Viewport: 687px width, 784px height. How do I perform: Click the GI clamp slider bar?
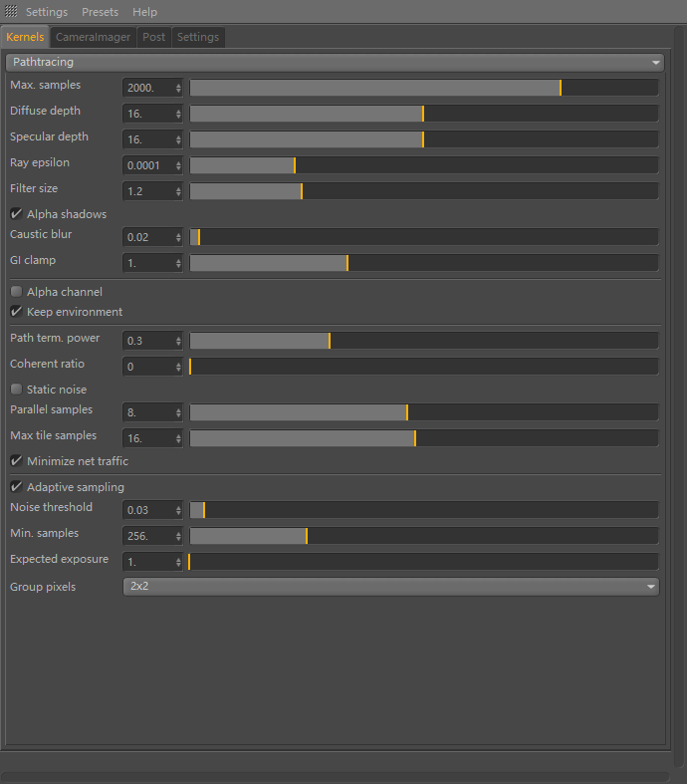pos(424,263)
